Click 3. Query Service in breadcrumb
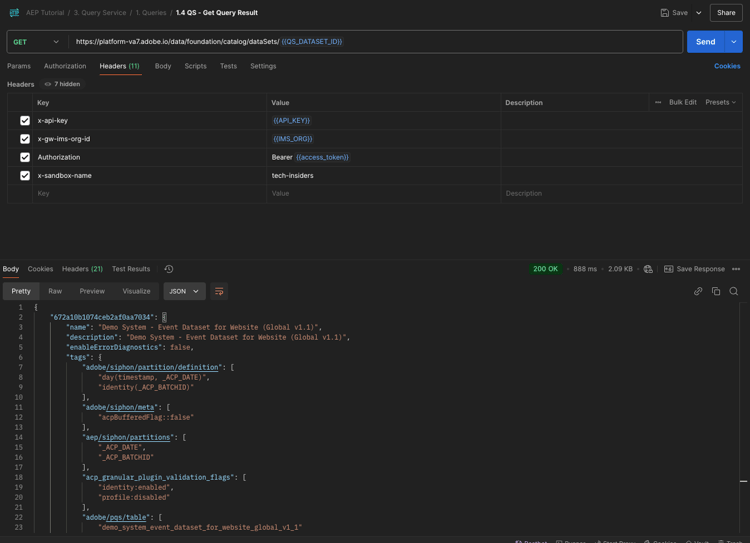Screen dimensions: 750x543 click(100, 13)
